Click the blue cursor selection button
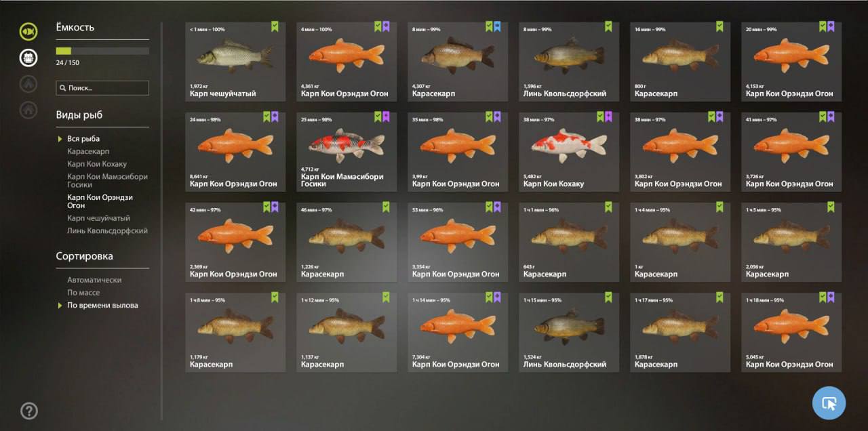The image size is (868, 431). tap(829, 403)
